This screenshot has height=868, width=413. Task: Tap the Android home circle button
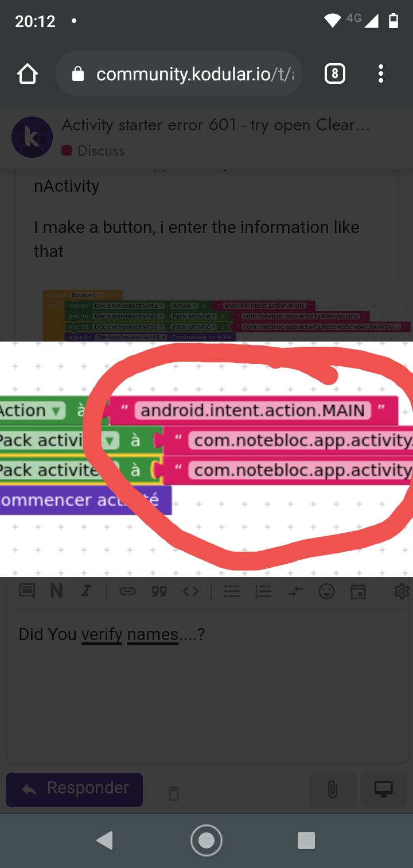pos(206,840)
